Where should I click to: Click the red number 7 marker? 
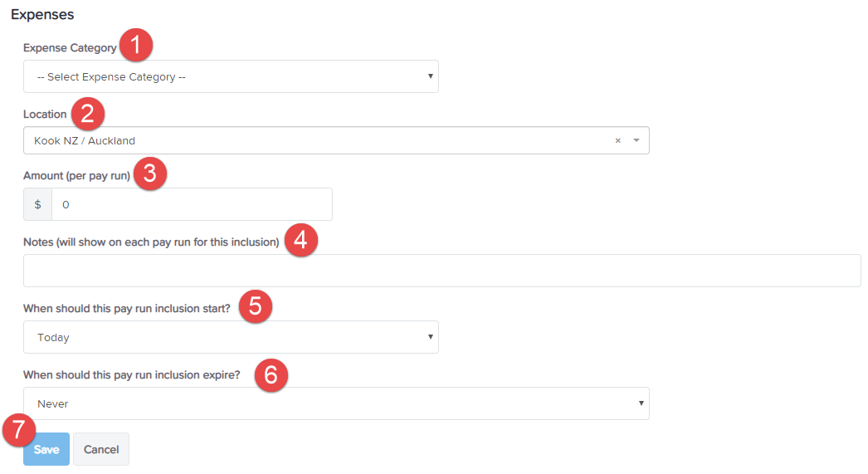[19, 430]
